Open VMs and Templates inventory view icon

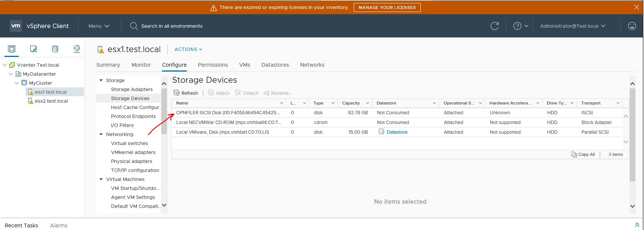(33, 49)
